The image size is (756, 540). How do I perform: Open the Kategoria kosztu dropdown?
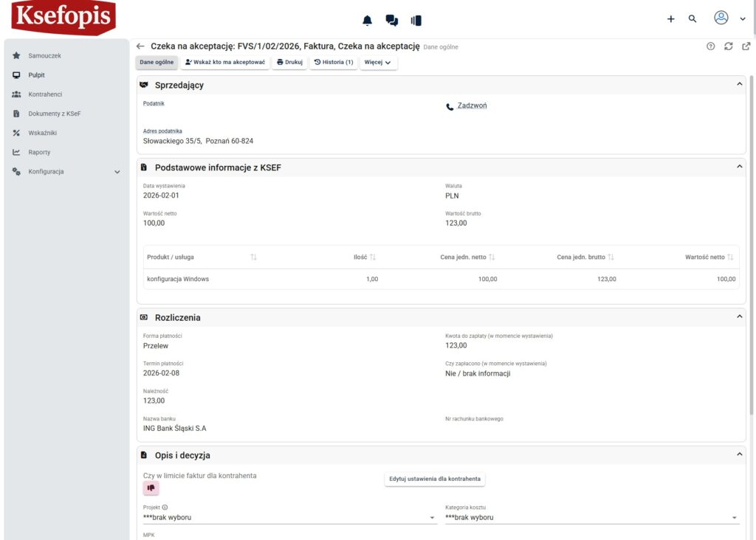(x=591, y=517)
